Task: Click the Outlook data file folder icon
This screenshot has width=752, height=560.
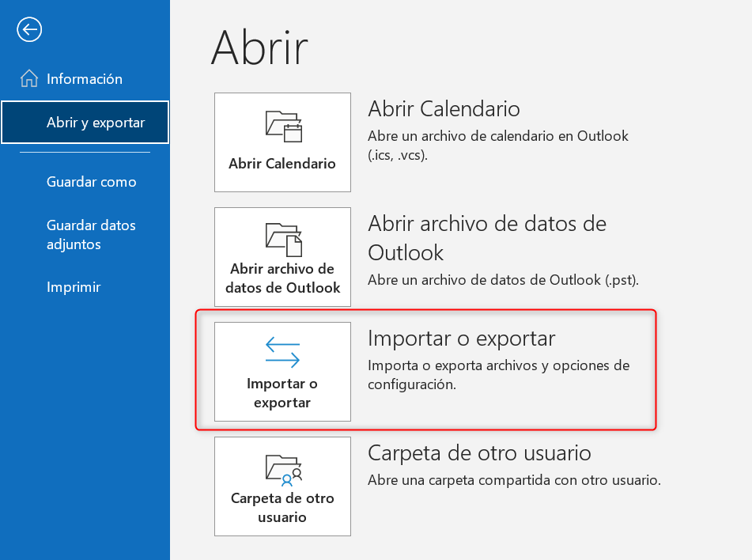Action: pos(283,240)
